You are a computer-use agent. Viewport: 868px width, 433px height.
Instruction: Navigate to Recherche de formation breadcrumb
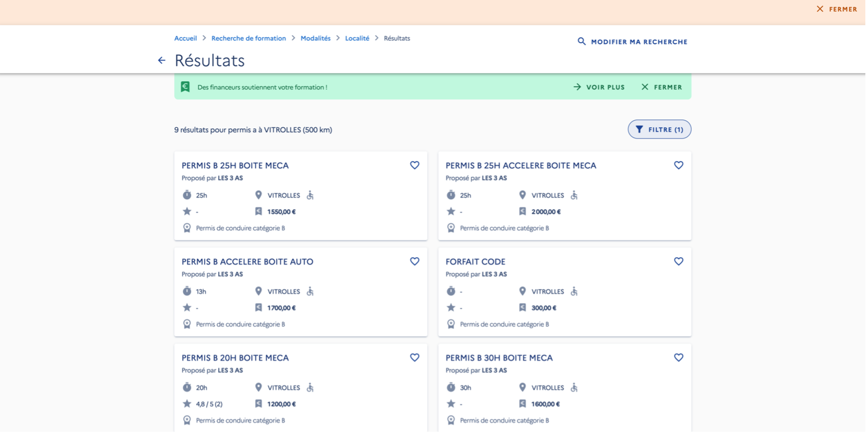click(x=248, y=38)
